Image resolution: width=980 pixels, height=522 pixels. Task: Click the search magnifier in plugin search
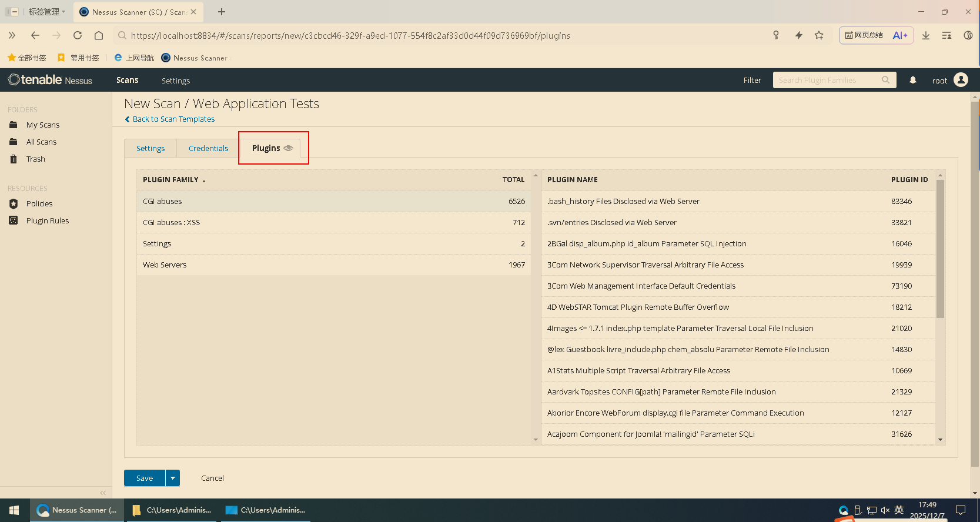885,80
